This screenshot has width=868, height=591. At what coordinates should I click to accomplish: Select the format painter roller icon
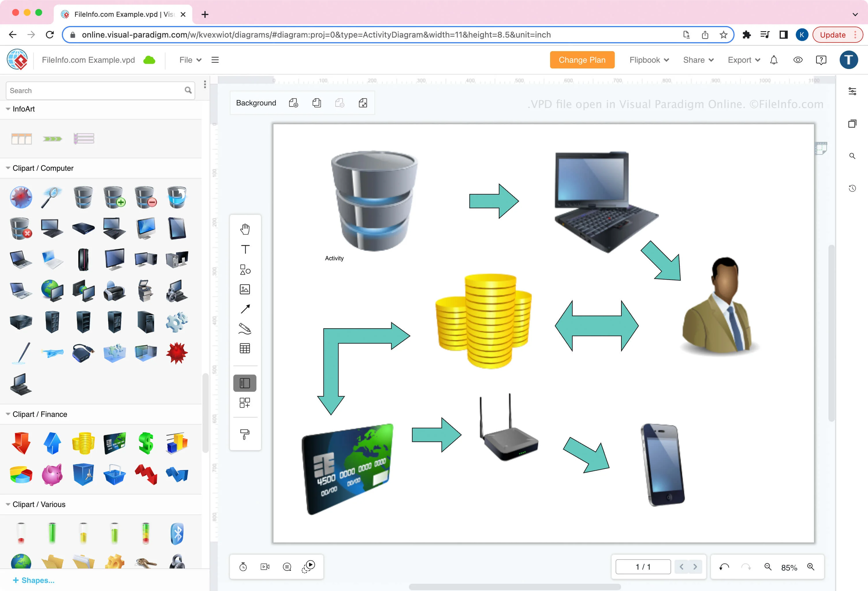245,434
